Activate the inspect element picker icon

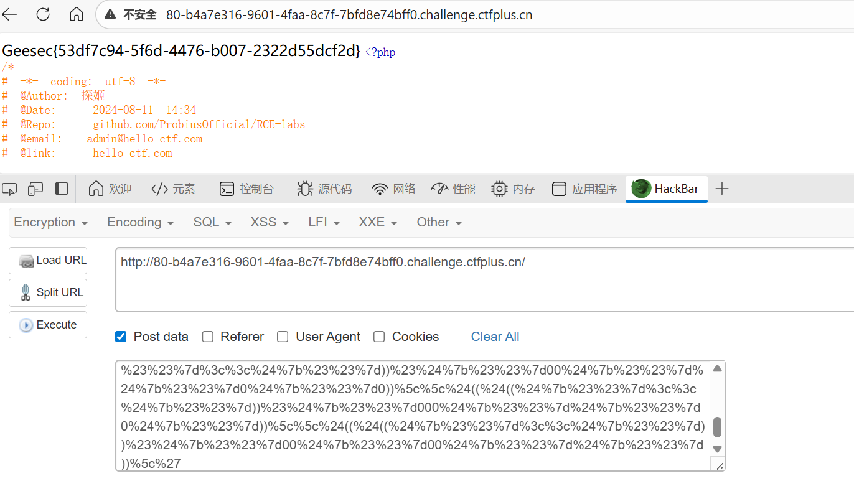[x=10, y=189]
